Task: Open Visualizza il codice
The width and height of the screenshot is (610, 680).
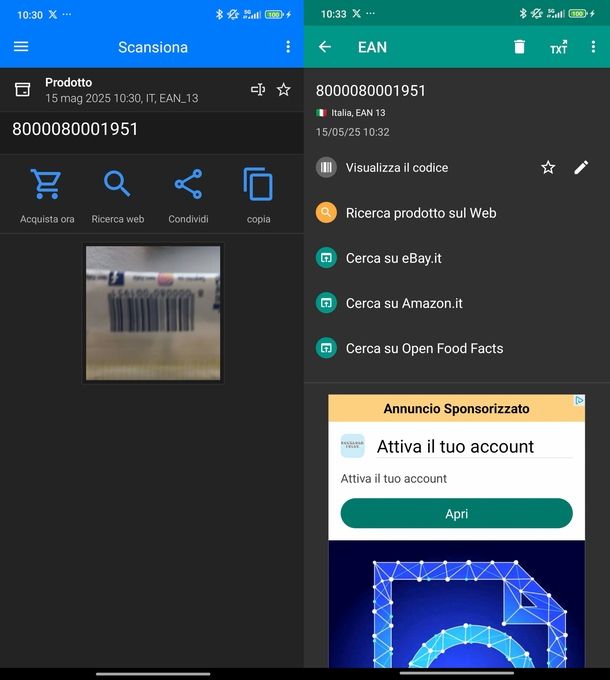Action: point(397,168)
